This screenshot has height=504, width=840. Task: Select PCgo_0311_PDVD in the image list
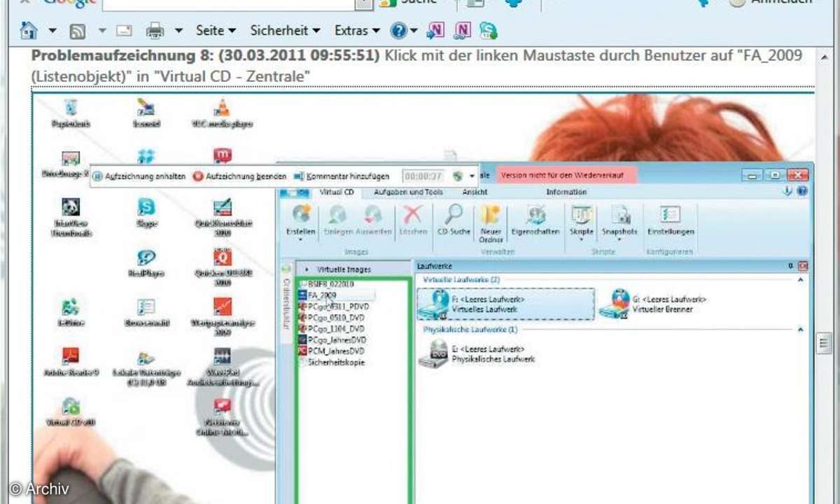click(x=334, y=307)
